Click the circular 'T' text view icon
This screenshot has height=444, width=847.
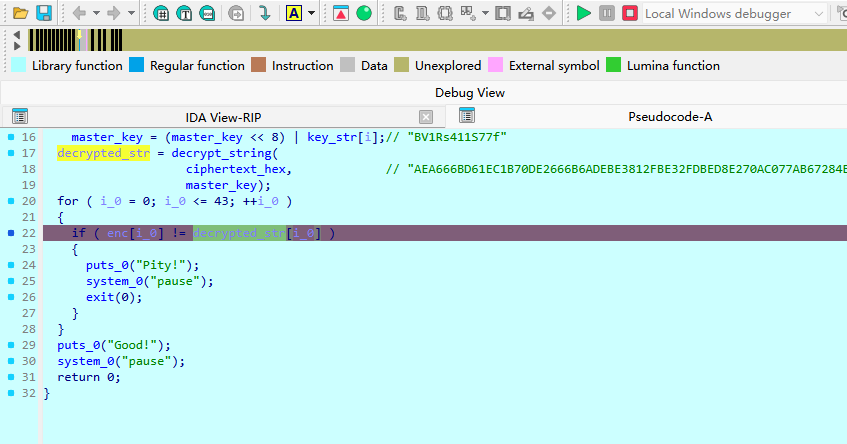[185, 13]
